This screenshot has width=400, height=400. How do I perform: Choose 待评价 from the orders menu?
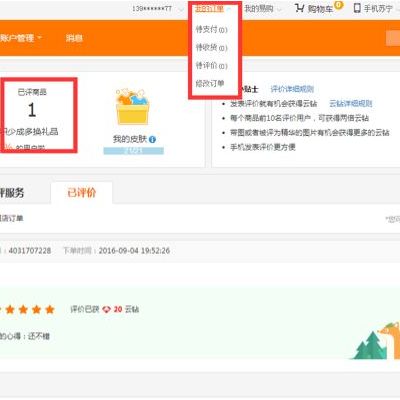click(211, 65)
